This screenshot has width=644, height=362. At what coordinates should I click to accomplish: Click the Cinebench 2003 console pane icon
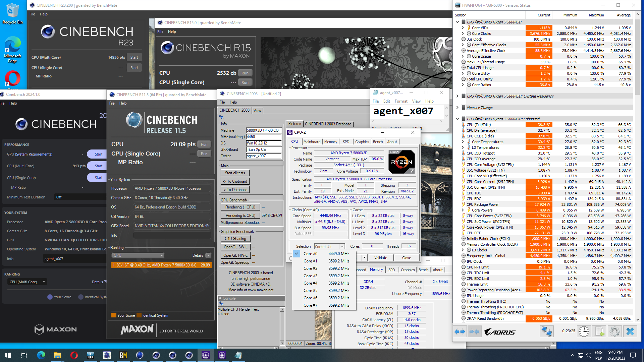[x=221, y=304]
